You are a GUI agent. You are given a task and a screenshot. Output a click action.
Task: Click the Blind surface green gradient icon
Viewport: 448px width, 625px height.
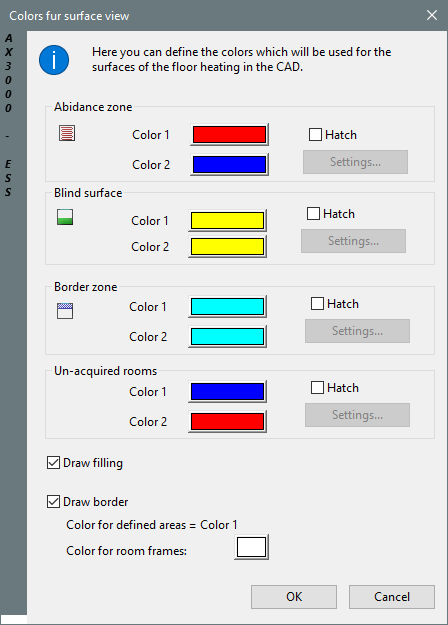pyautogui.click(x=65, y=217)
